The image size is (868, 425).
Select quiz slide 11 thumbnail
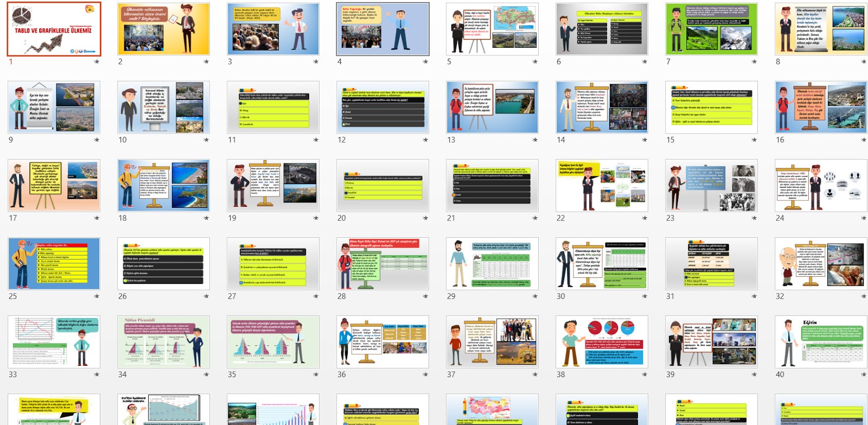pyautogui.click(x=273, y=107)
